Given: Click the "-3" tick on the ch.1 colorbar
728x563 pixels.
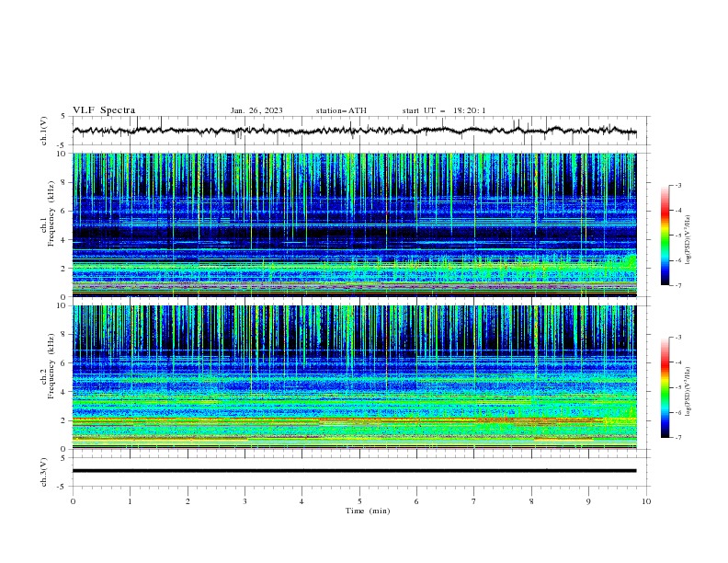Looking at the screenshot, I should point(678,185).
